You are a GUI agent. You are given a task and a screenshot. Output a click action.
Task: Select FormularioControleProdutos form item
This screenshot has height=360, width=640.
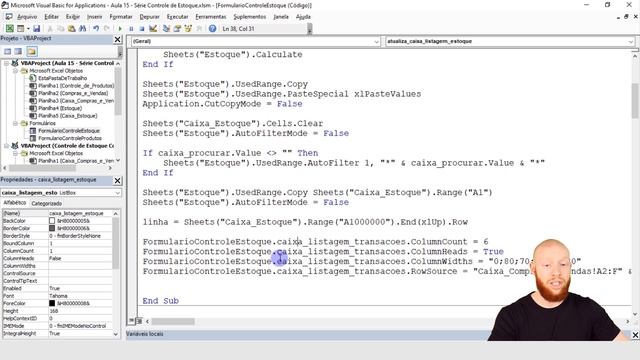70,138
